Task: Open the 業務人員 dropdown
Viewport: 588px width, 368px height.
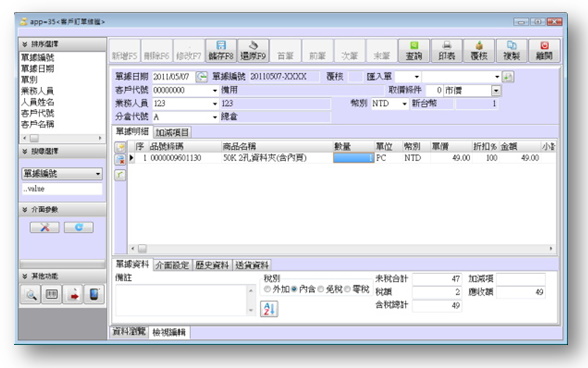Action: [x=215, y=104]
